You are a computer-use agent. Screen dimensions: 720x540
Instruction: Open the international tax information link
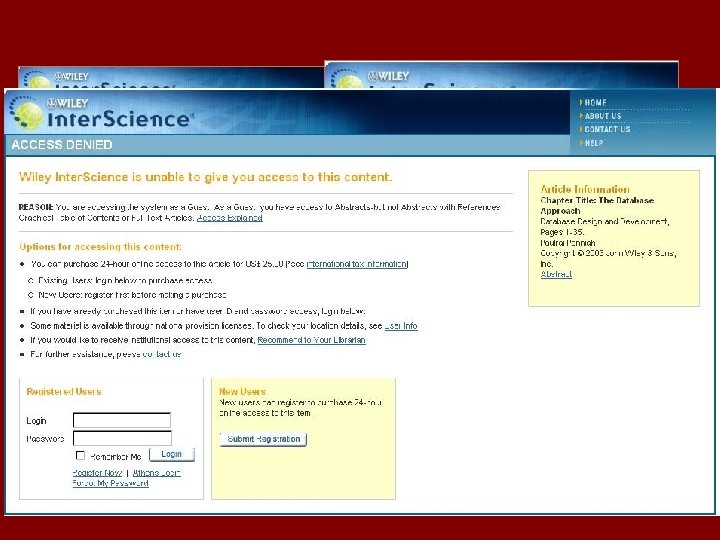click(357, 264)
